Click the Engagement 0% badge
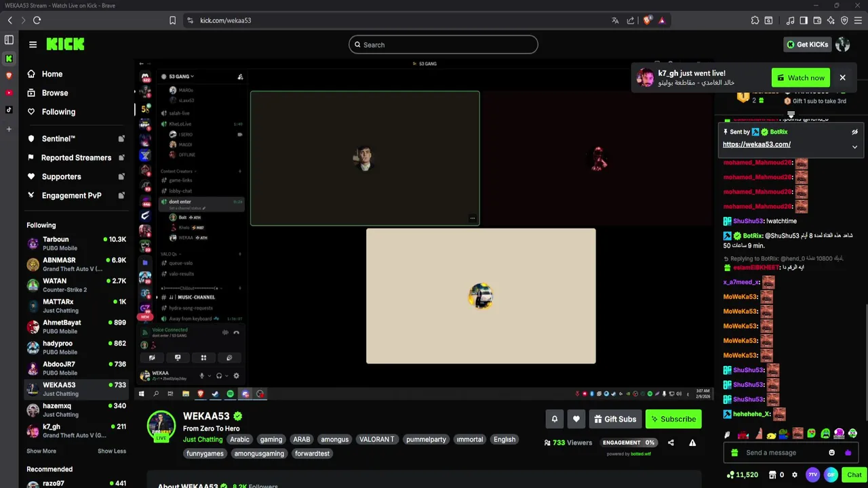Image resolution: width=868 pixels, height=488 pixels. click(629, 443)
